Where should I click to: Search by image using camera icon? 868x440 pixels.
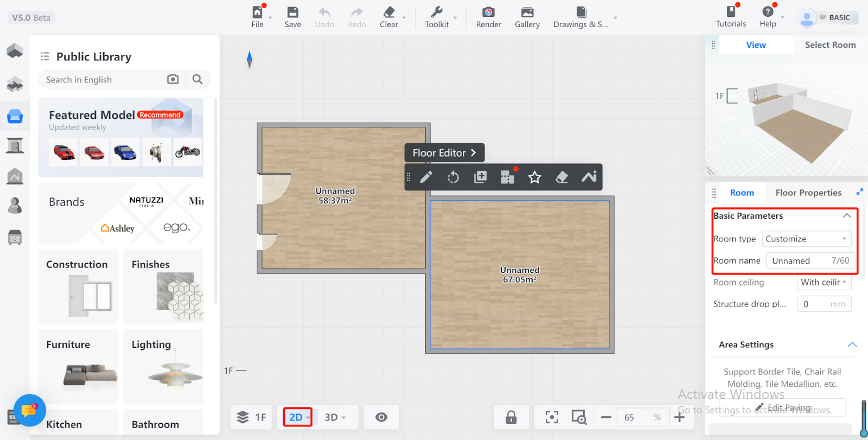[x=173, y=80]
